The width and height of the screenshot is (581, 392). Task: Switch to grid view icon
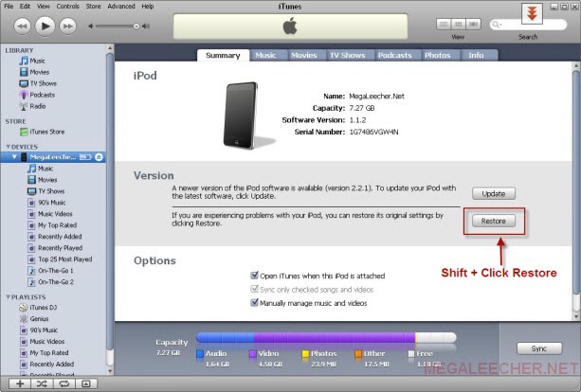pyautogui.click(x=459, y=25)
